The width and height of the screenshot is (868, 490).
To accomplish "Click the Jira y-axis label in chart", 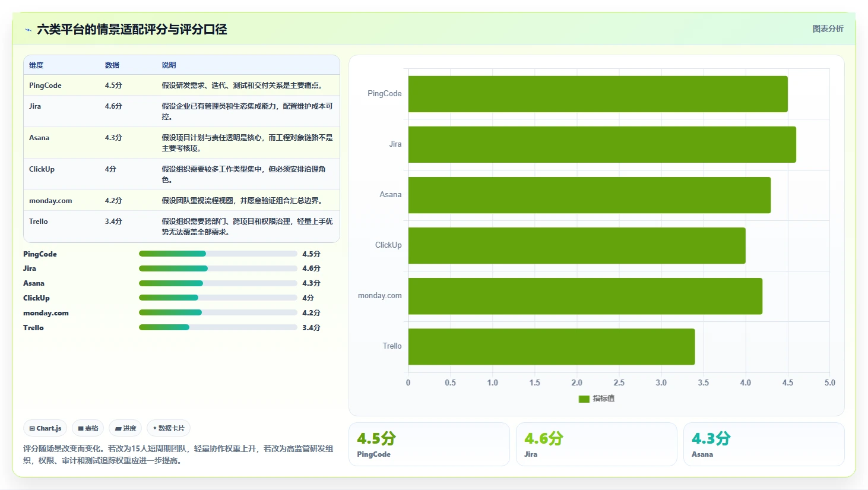I will [x=395, y=144].
